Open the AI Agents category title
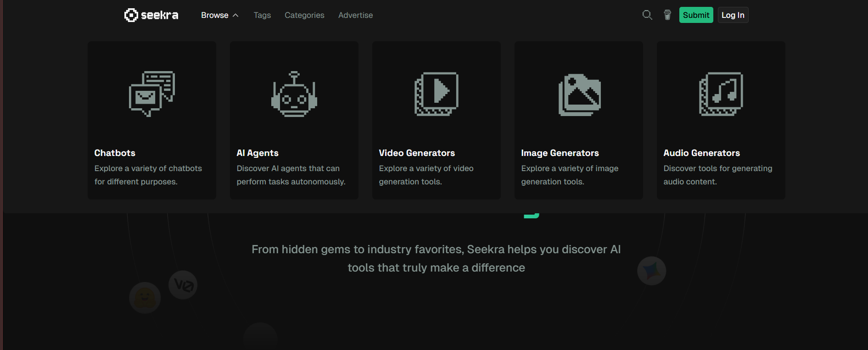This screenshot has width=868, height=350. [x=258, y=153]
